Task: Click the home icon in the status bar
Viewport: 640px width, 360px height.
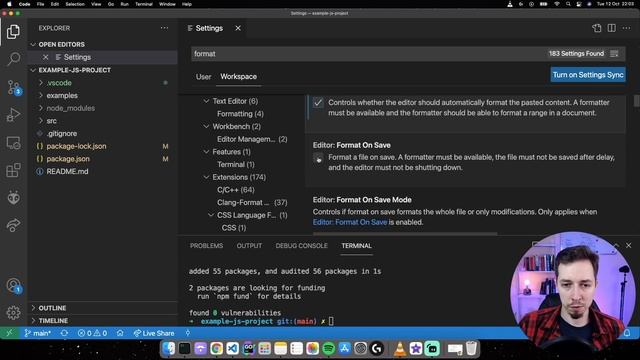Action: click(120, 333)
